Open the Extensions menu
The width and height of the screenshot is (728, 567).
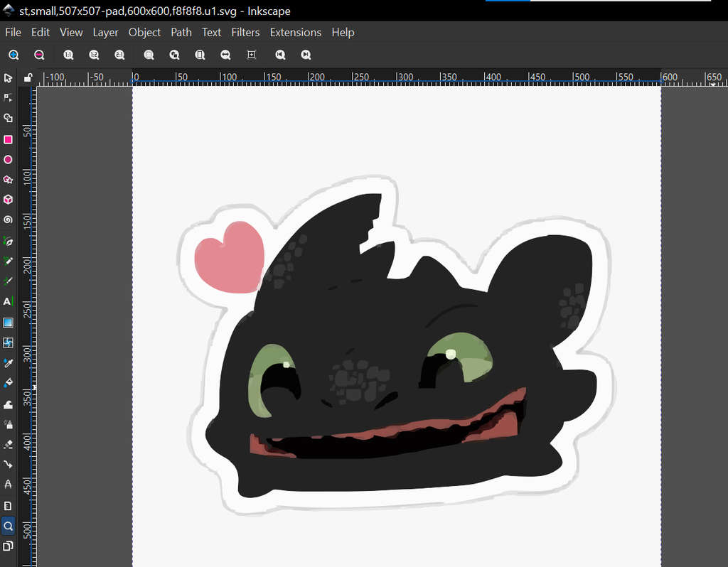coord(295,33)
